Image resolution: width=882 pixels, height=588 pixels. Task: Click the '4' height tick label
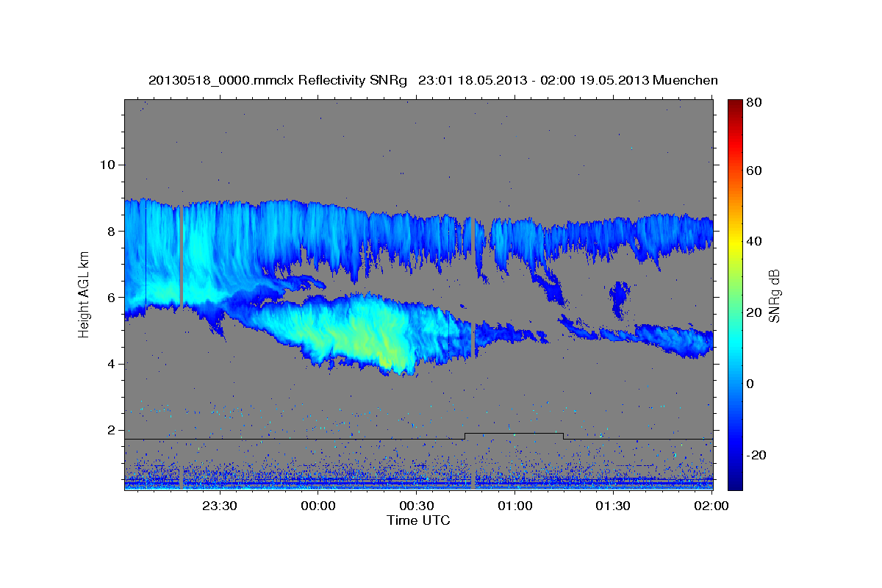point(111,364)
